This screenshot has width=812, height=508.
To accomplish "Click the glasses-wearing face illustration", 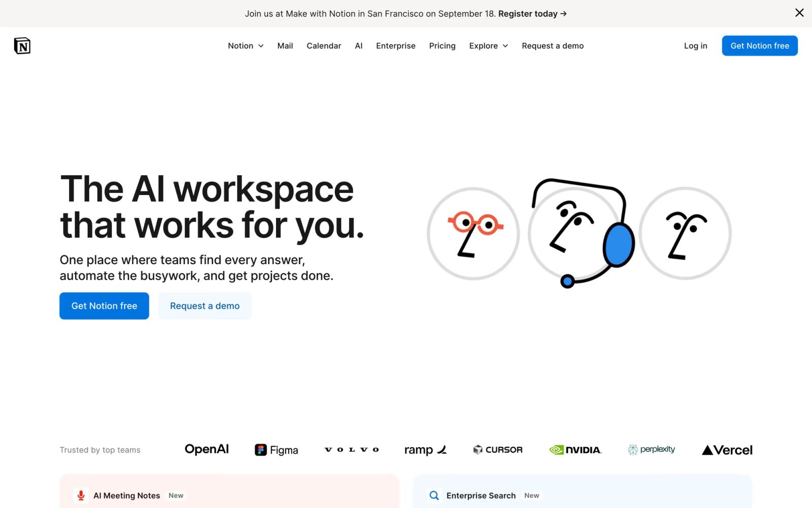I will 473,234.
